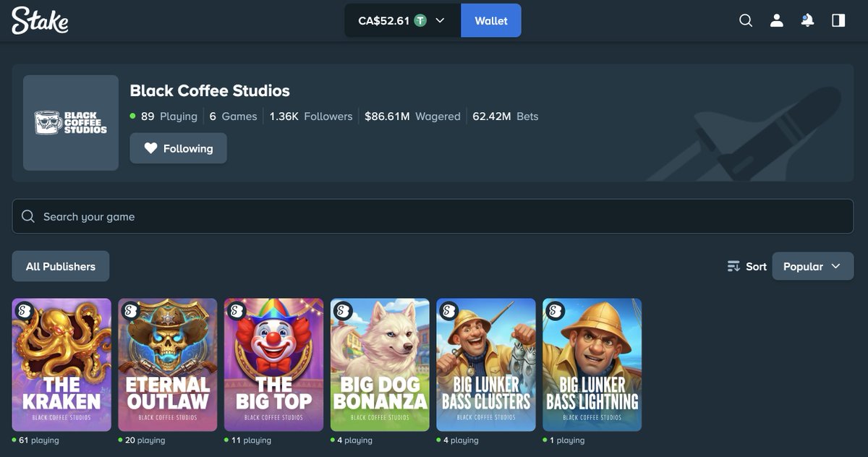This screenshot has height=457, width=868.
Task: Toggle the sidebar panel icon
Action: [838, 21]
